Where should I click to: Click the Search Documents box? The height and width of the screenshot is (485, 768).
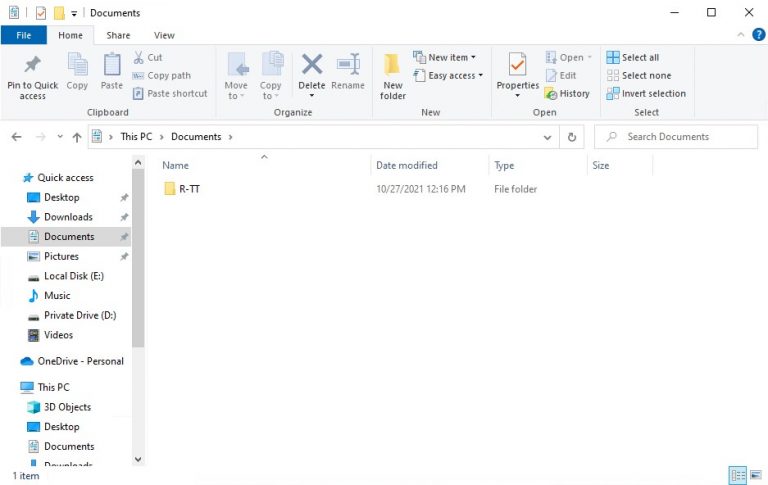pyautogui.click(x=676, y=137)
